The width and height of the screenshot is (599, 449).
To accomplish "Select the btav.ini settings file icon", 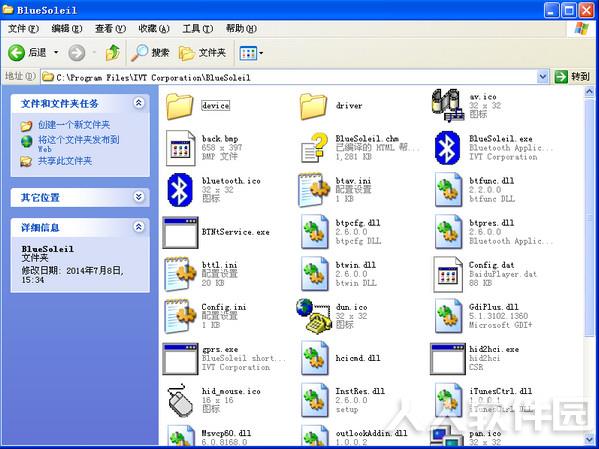I will click(314, 190).
